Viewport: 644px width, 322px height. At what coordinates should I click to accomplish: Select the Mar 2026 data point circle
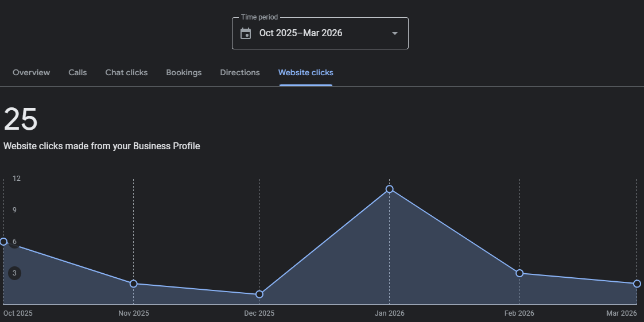pos(637,284)
